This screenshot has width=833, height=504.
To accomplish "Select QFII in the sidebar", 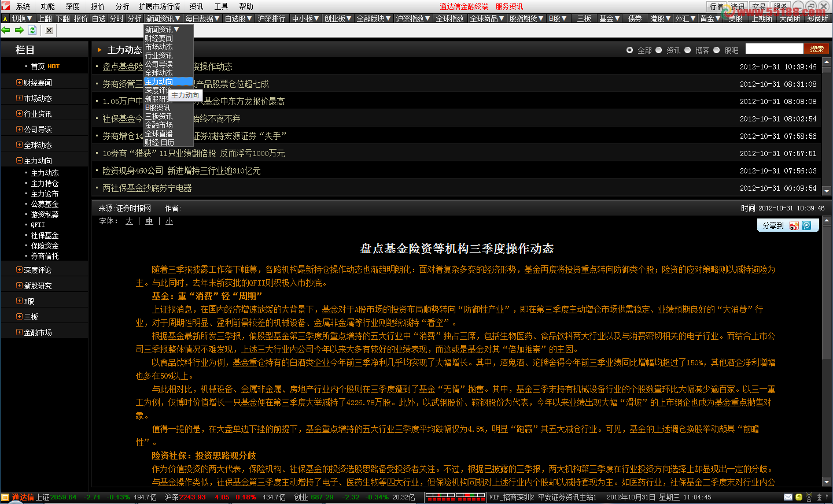I will [38, 225].
